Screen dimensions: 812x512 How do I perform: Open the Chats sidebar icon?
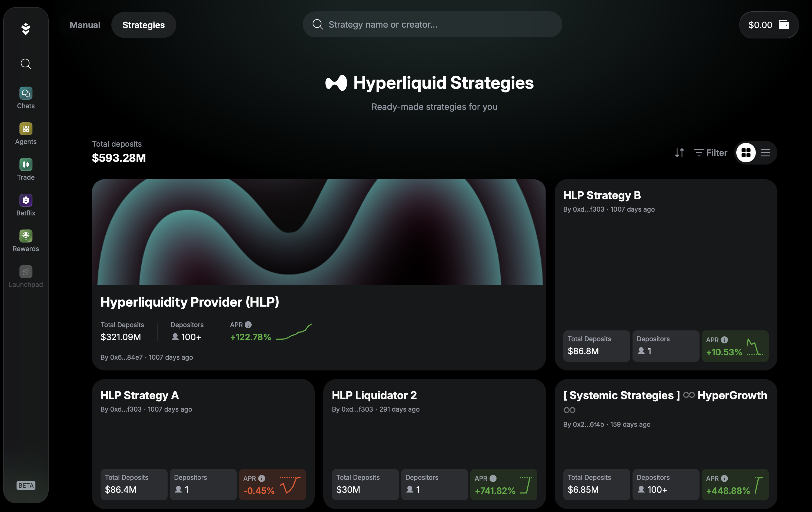(x=26, y=93)
